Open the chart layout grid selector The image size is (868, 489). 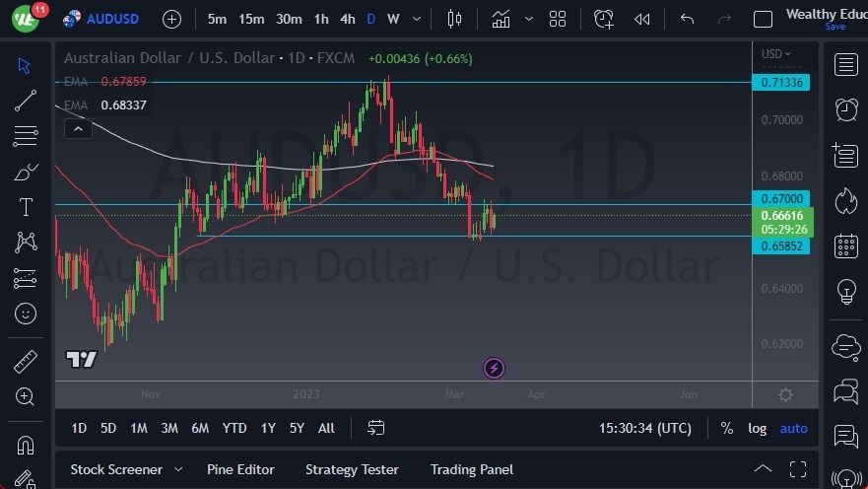(x=558, y=20)
